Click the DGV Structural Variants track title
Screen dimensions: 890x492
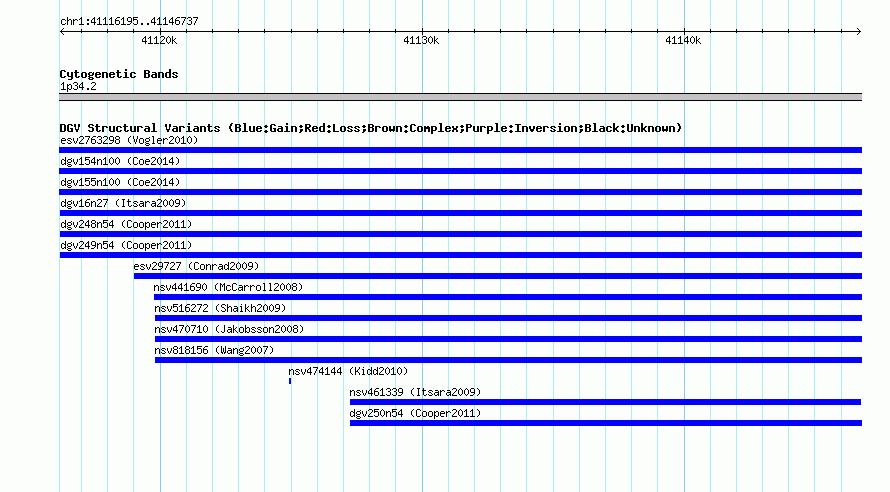[371, 128]
